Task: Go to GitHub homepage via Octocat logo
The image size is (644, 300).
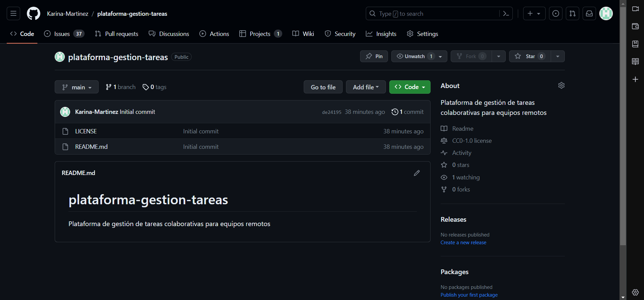Action: point(34,13)
